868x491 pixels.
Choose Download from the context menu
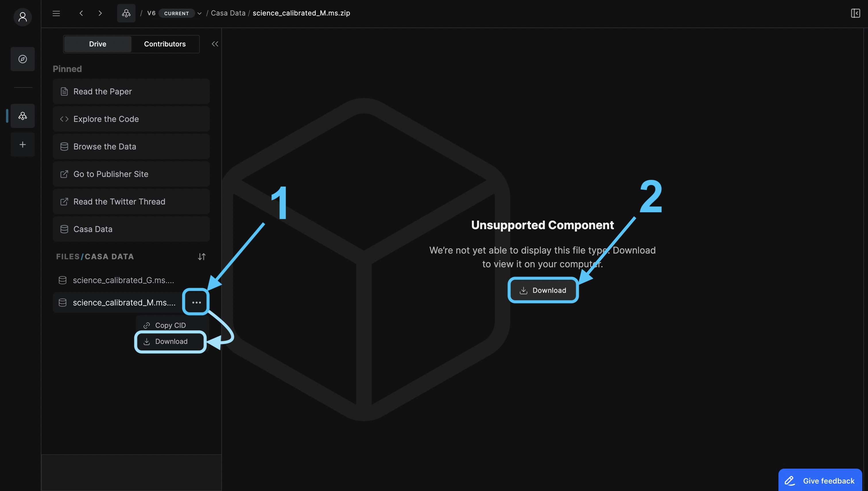pyautogui.click(x=170, y=342)
